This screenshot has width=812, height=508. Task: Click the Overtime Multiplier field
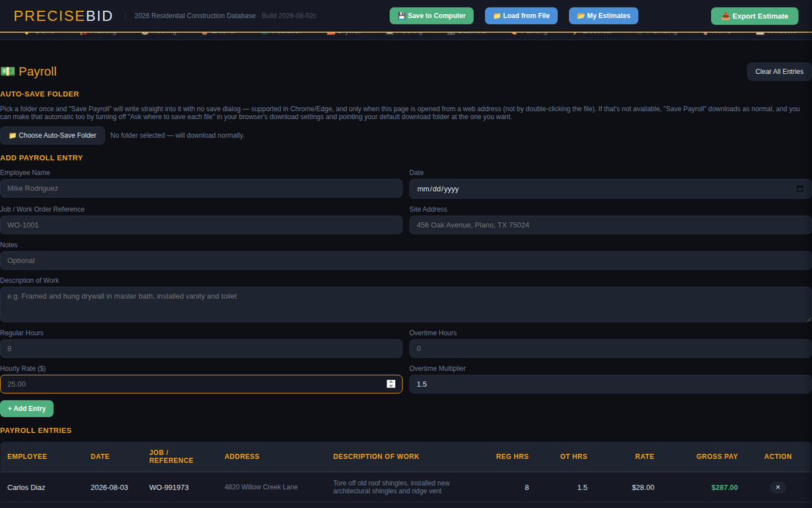point(610,384)
